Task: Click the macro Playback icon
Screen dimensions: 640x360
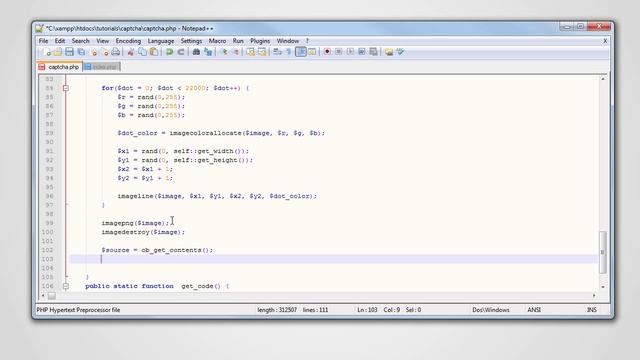Action: tap(350, 52)
